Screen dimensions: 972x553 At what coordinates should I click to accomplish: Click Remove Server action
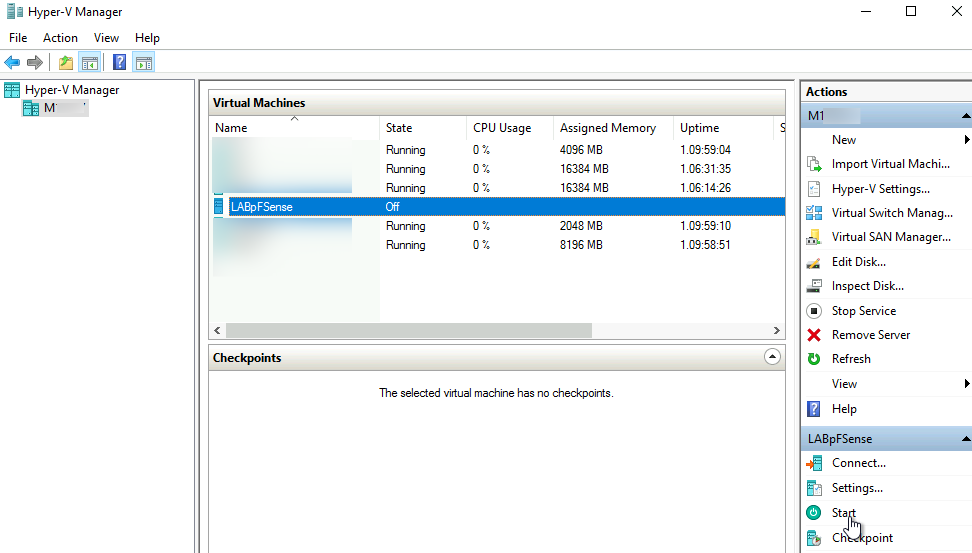pos(870,335)
